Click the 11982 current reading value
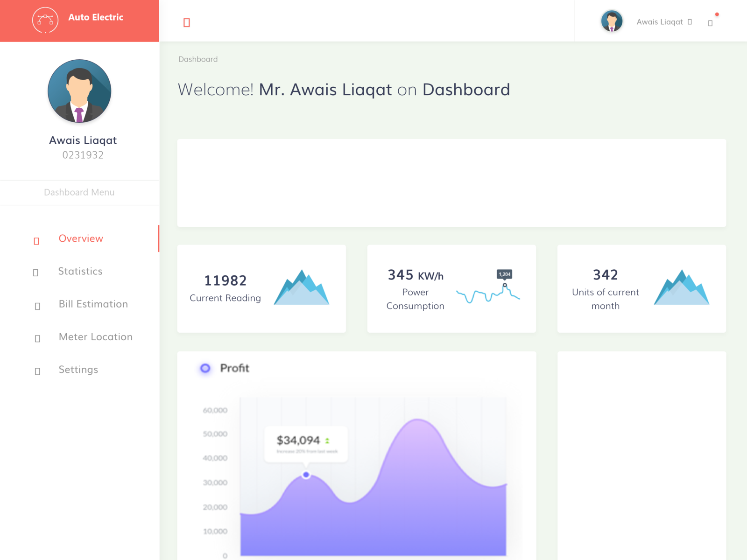This screenshot has height=560, width=747. click(226, 280)
